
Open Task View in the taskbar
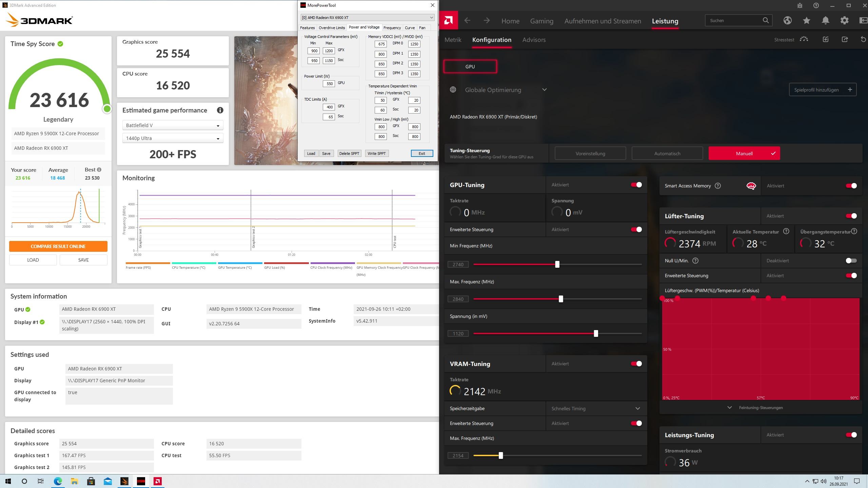(40, 481)
